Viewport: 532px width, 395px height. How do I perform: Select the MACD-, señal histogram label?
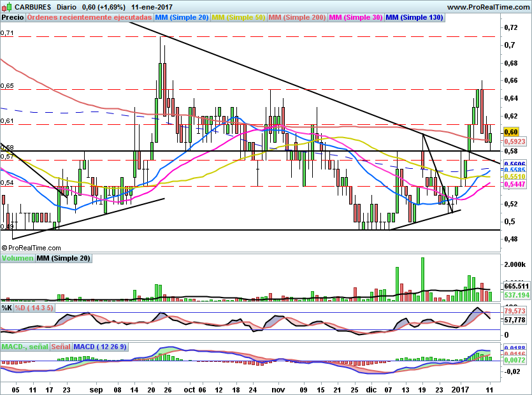tap(24, 347)
